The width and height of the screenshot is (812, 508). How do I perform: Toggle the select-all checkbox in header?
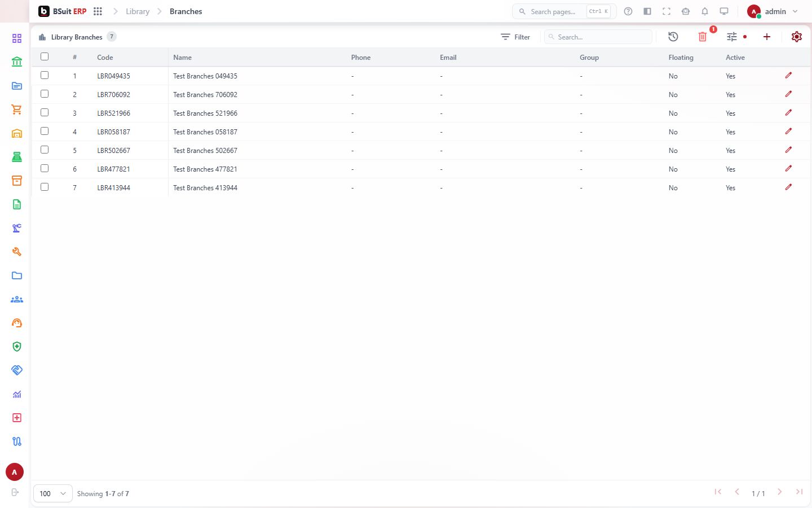(x=45, y=56)
